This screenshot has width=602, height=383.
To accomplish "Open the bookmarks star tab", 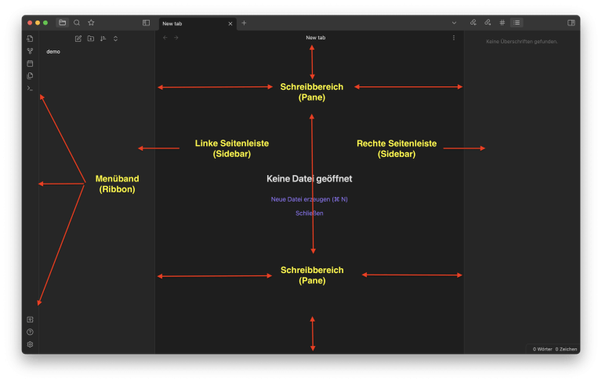I will pyautogui.click(x=91, y=23).
